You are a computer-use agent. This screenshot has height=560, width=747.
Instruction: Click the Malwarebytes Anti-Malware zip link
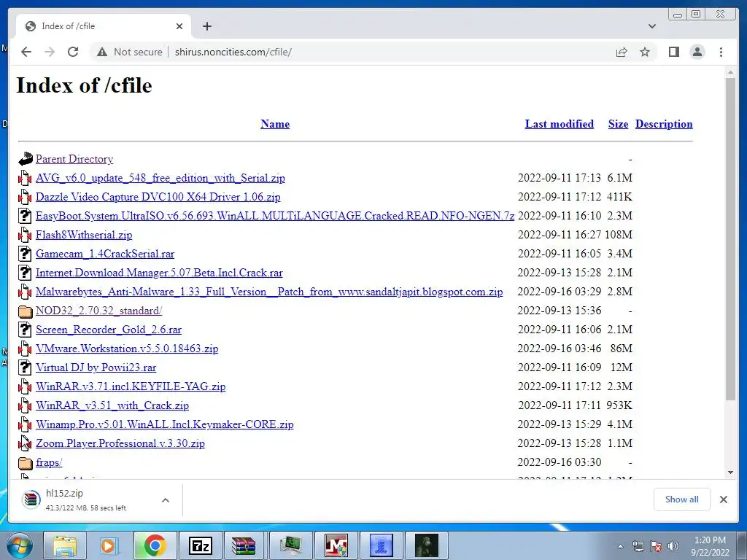click(x=269, y=292)
